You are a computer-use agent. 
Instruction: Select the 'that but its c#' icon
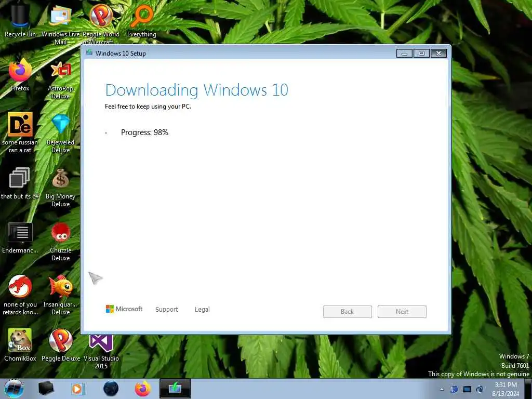tap(20, 183)
